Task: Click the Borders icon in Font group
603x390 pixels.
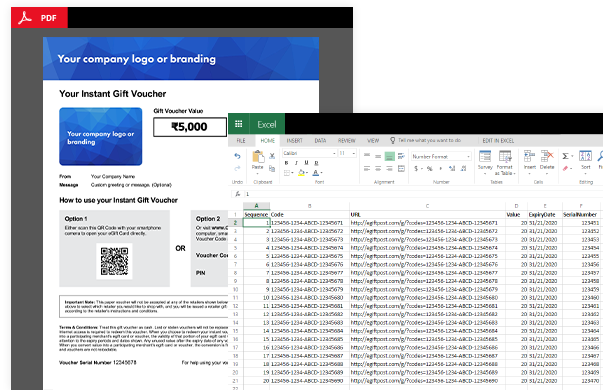Action: pos(287,173)
